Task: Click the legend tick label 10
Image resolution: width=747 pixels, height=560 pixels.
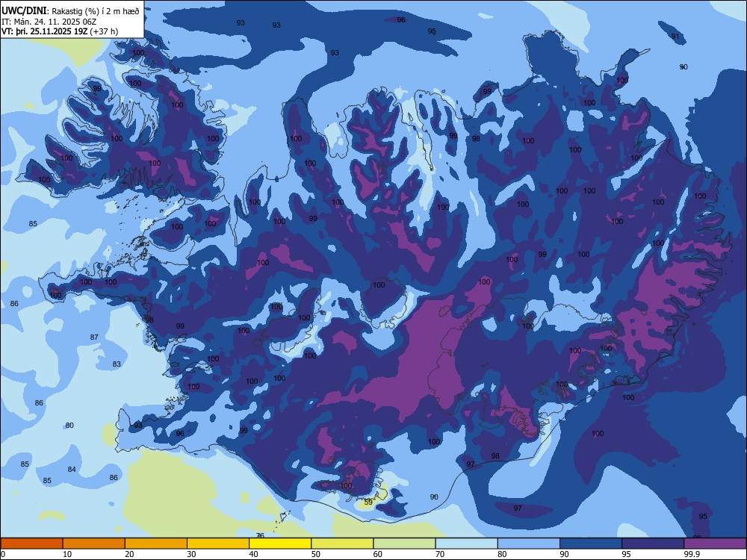Action: tap(67, 554)
